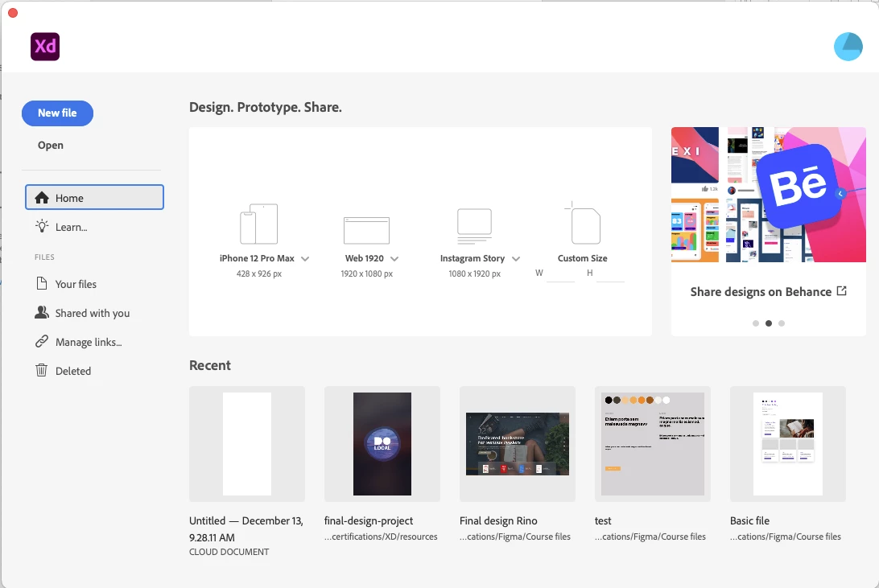Click the Deleted trash can icon
Screen dimensions: 879x588
[42, 370]
